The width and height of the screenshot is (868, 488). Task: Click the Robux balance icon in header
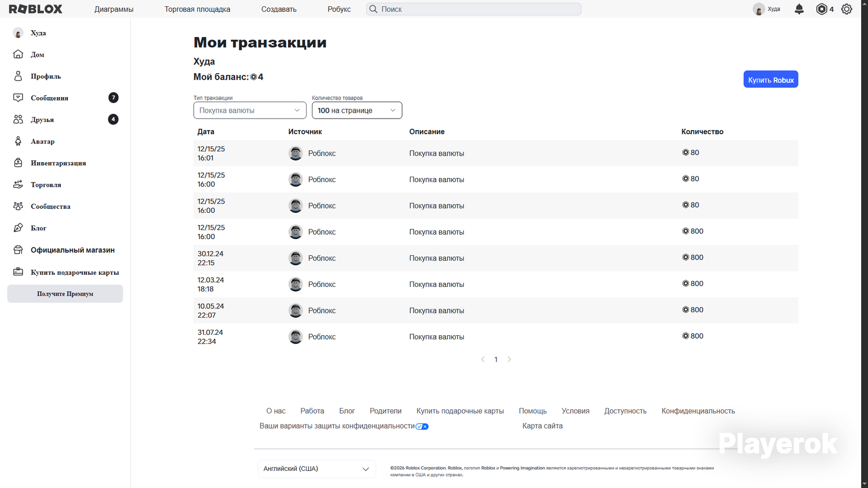(x=822, y=9)
